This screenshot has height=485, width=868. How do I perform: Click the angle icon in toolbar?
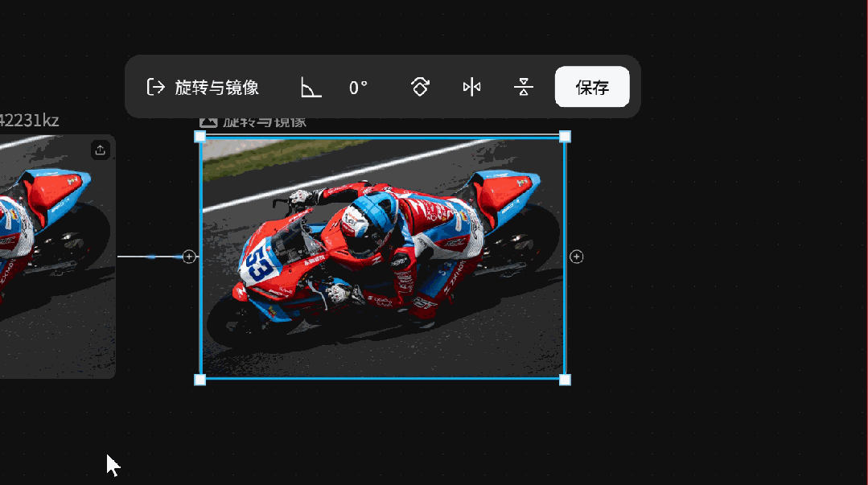[311, 87]
